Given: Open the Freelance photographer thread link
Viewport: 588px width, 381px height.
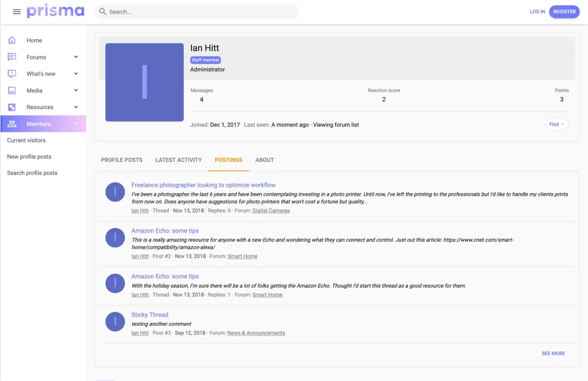Looking at the screenshot, I should tap(203, 185).
